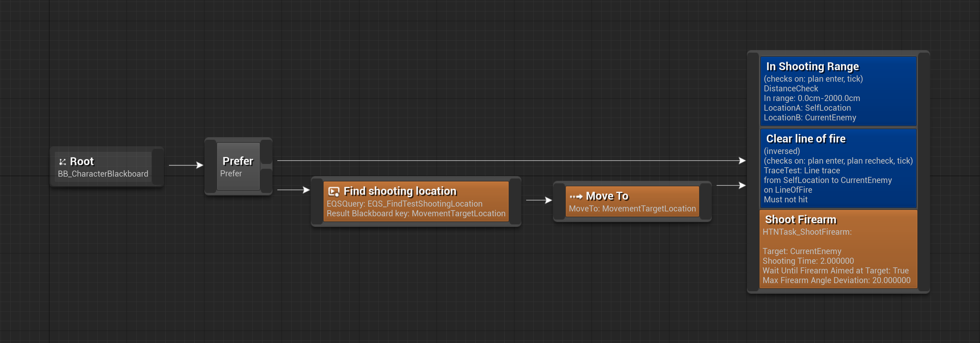Click the on LineOfFire text

click(788, 190)
